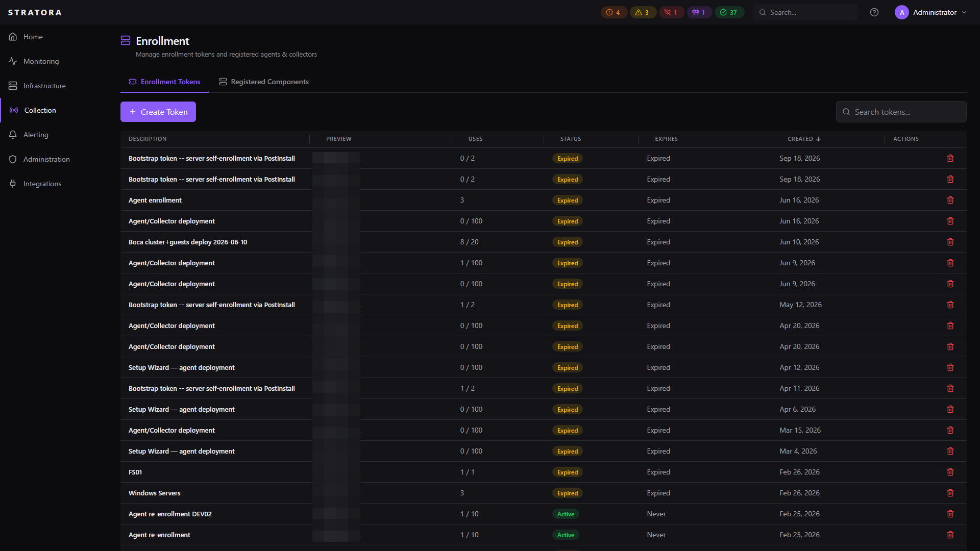Delete the token created May 12, 2026

[x=950, y=305]
